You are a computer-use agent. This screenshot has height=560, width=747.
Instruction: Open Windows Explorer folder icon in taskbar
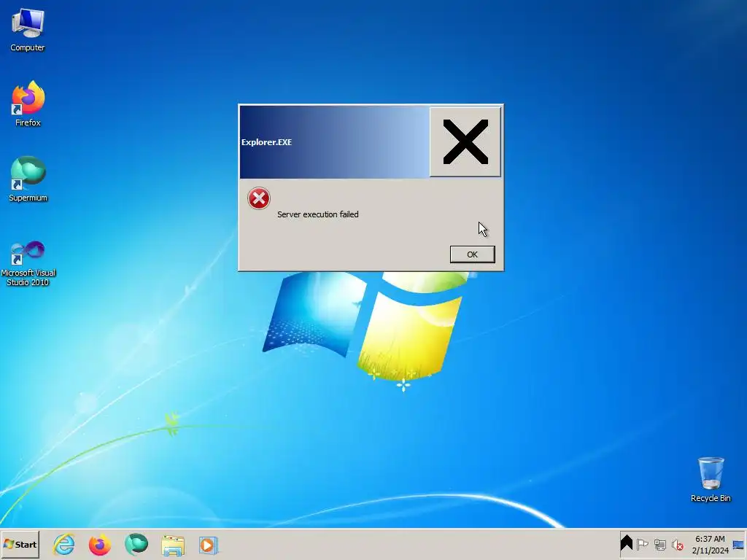point(172,545)
